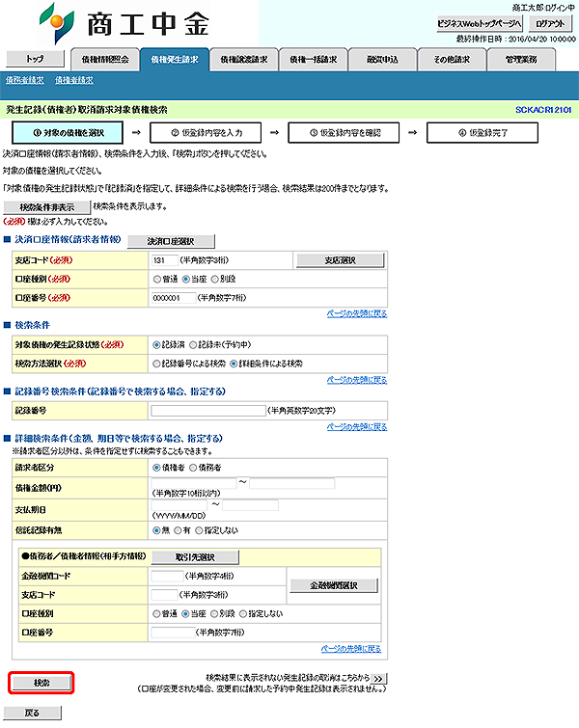Open the トップ tab

coord(35,59)
